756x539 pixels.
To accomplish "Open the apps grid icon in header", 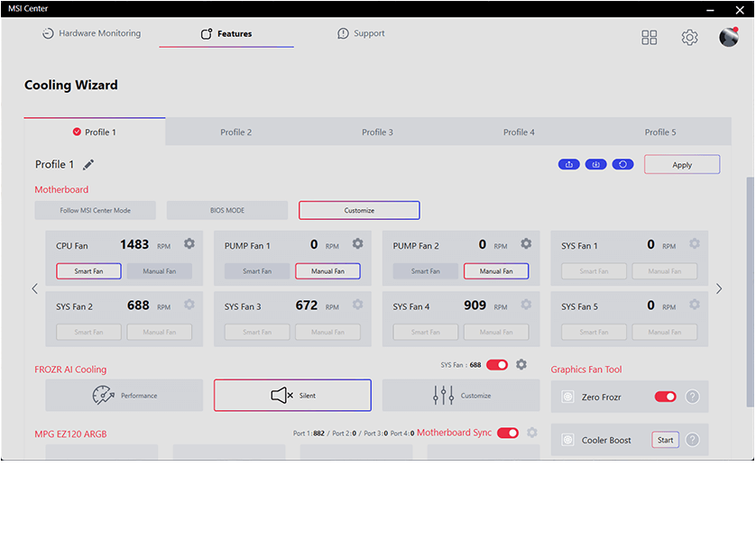I will (x=650, y=37).
